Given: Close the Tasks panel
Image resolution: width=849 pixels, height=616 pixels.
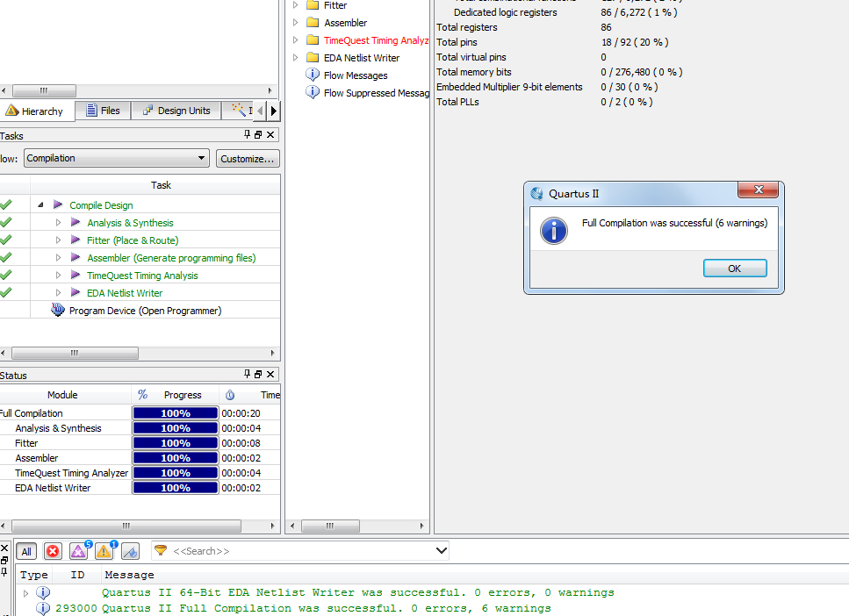Looking at the screenshot, I should click(x=270, y=134).
